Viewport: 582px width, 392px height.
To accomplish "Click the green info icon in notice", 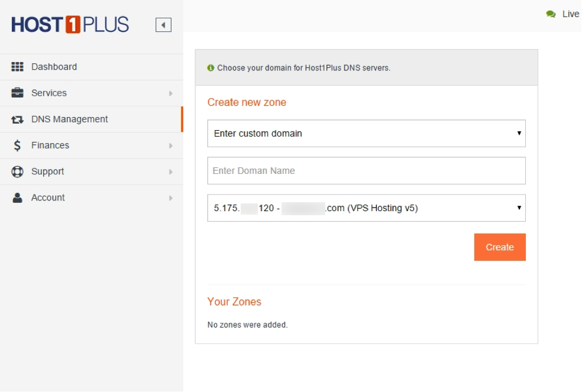I will coord(211,67).
